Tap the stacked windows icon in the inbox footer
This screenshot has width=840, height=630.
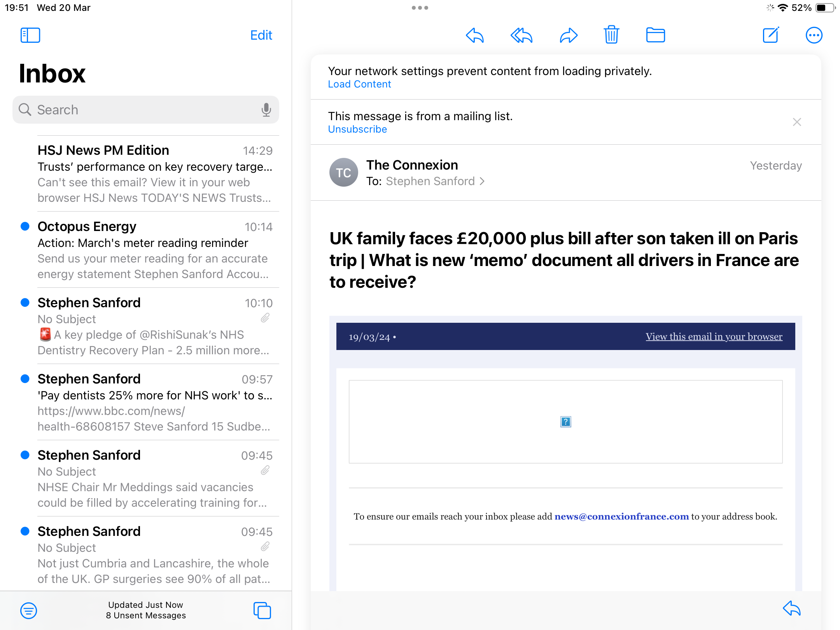click(262, 611)
